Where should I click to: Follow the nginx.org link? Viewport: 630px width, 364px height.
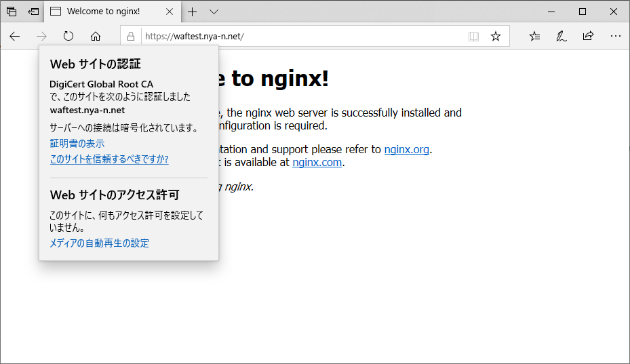tap(407, 149)
